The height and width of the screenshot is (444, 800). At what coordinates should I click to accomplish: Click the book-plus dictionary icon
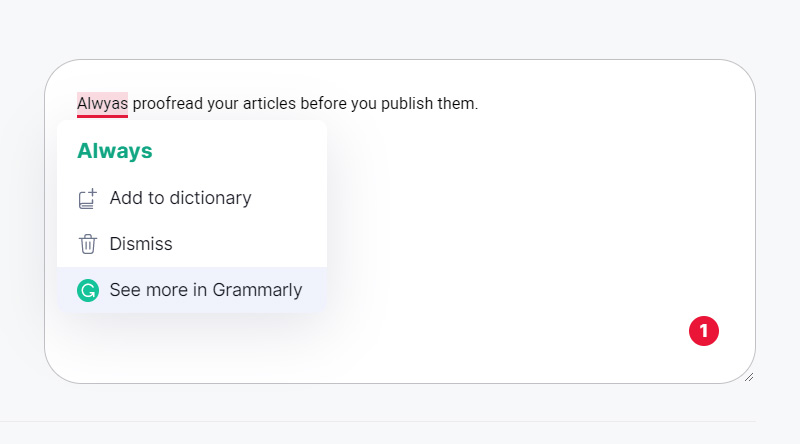tap(88, 199)
